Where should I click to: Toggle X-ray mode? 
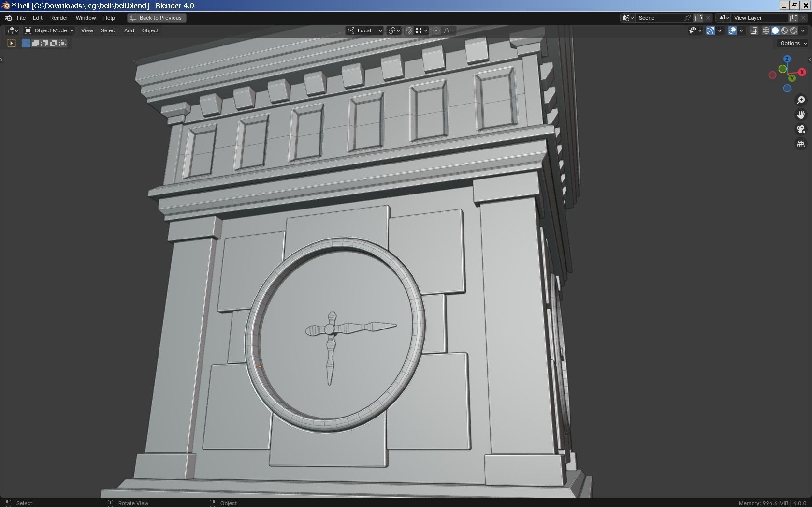754,30
